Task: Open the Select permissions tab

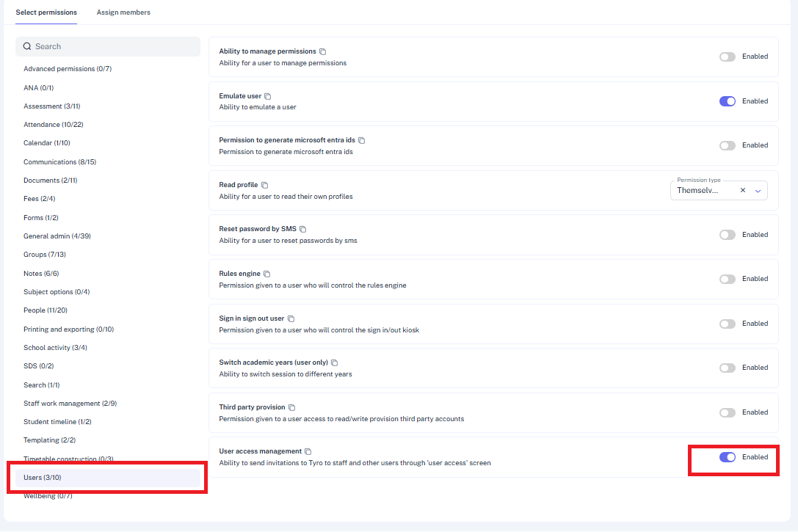Action: pyautogui.click(x=46, y=12)
